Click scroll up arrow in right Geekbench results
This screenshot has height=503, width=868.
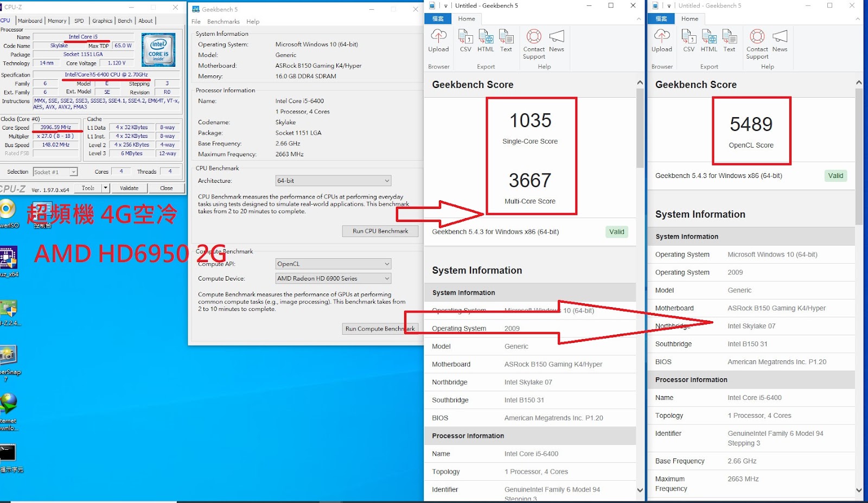(x=859, y=82)
